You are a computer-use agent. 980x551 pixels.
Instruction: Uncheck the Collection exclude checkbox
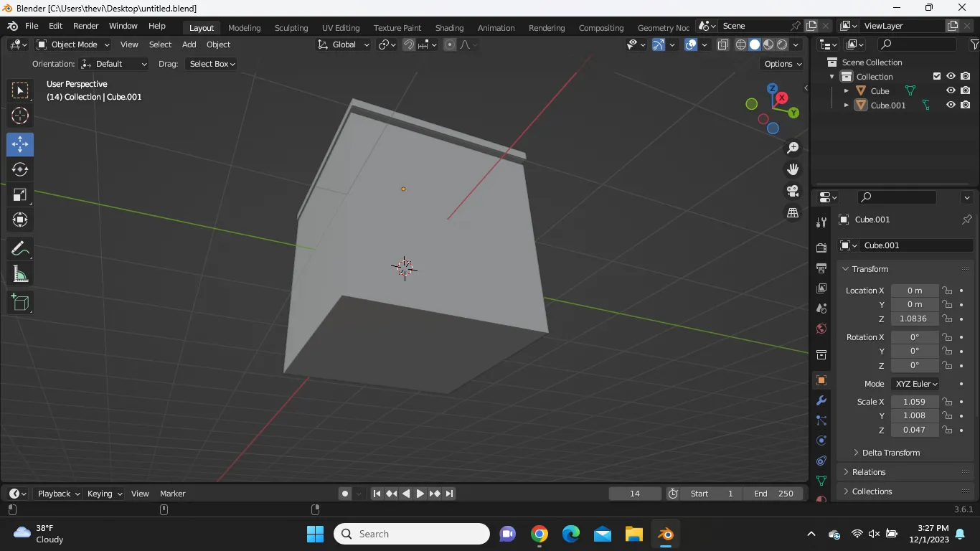pos(936,76)
